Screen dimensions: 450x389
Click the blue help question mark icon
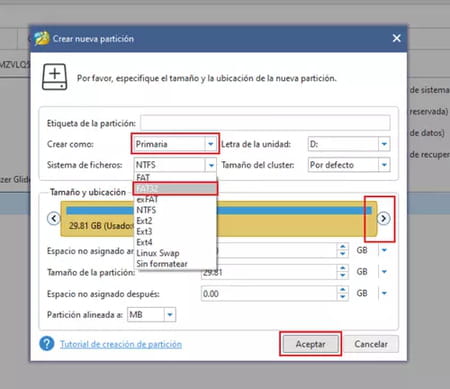click(47, 344)
